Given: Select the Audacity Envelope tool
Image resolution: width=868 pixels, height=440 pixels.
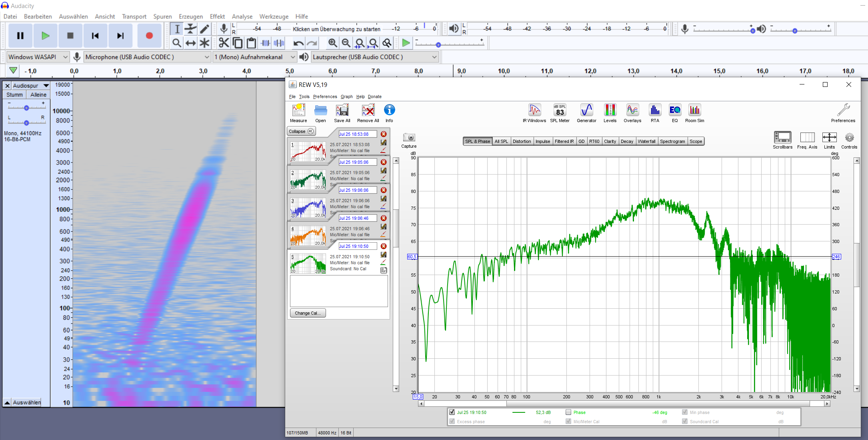Looking at the screenshot, I should pyautogui.click(x=191, y=29).
